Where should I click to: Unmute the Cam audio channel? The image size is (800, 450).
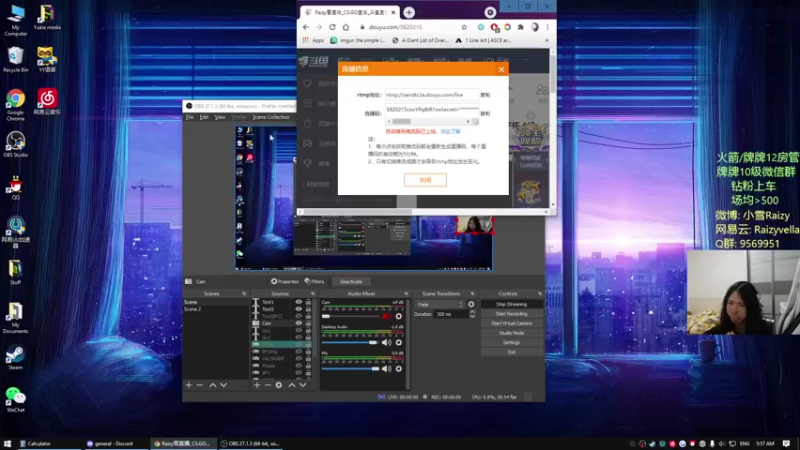click(x=387, y=316)
